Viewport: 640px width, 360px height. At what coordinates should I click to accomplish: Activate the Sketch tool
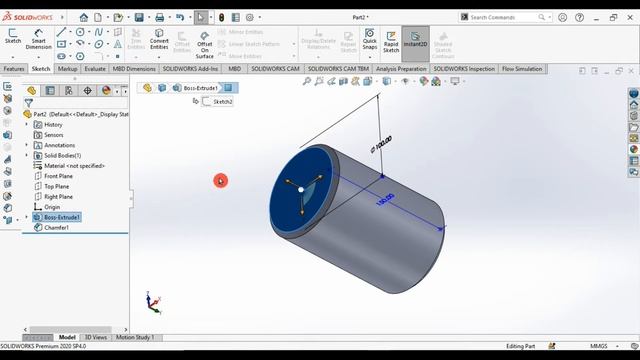tap(13, 37)
